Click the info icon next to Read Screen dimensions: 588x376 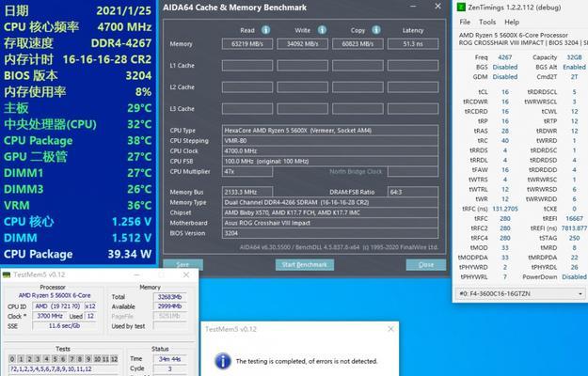tap(265, 30)
